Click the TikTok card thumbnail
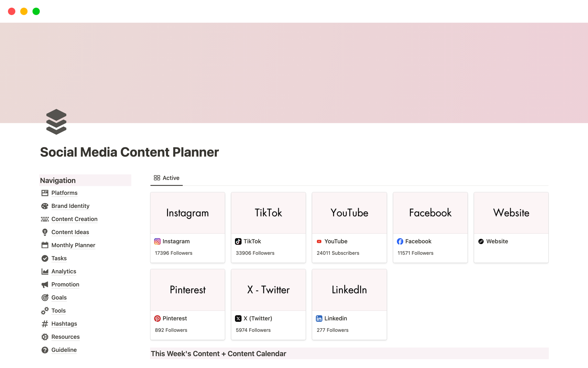The width and height of the screenshot is (588, 368). (268, 213)
